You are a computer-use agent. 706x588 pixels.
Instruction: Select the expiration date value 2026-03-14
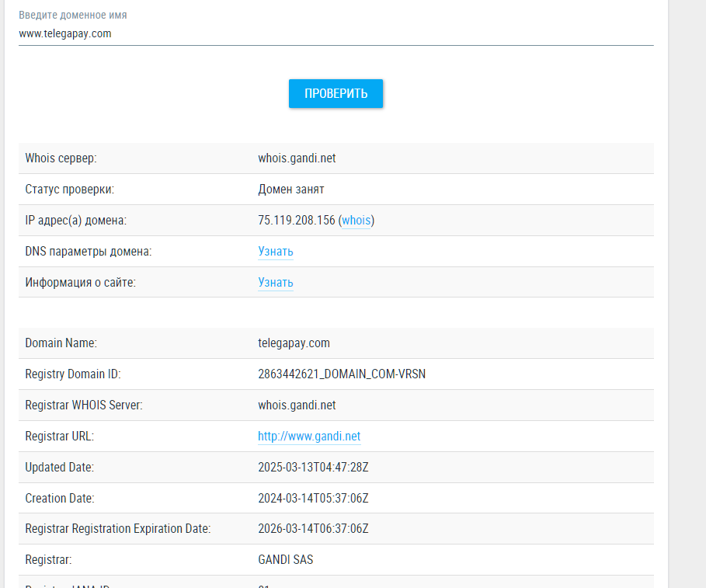coord(312,529)
